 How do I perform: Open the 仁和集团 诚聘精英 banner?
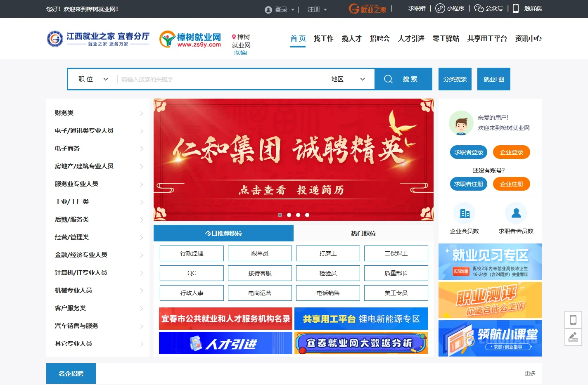click(294, 160)
